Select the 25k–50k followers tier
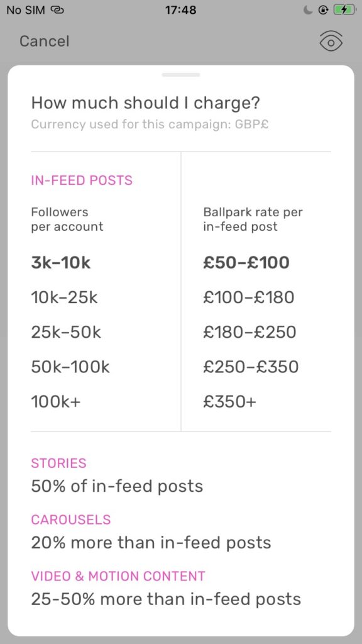Screen dimensions: 362x644 tap(66, 332)
